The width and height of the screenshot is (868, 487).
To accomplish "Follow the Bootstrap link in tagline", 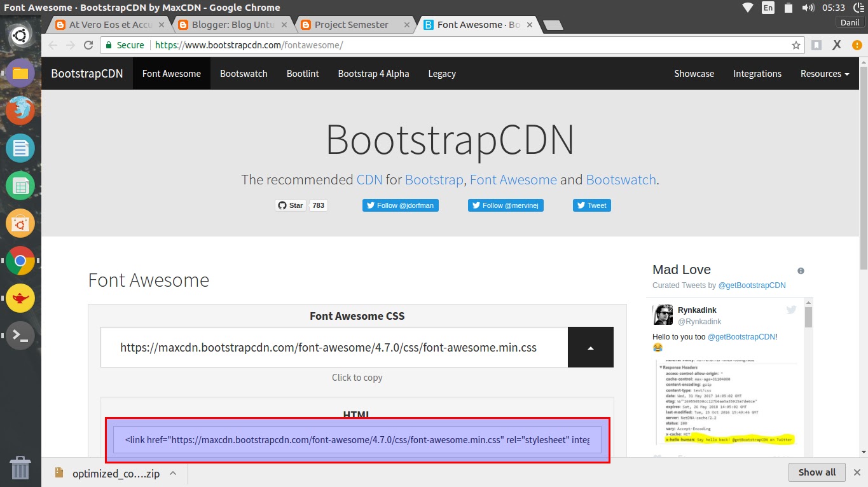I will pyautogui.click(x=434, y=180).
